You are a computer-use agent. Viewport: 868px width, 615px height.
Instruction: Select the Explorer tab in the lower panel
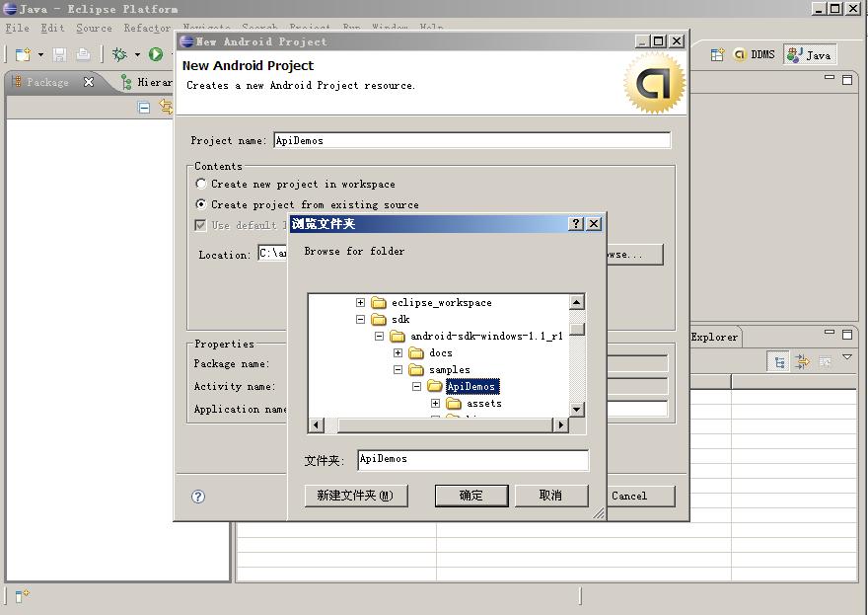[714, 337]
